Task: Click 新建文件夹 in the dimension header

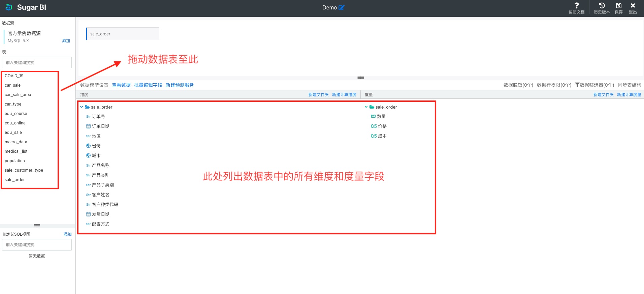Action: (x=319, y=95)
